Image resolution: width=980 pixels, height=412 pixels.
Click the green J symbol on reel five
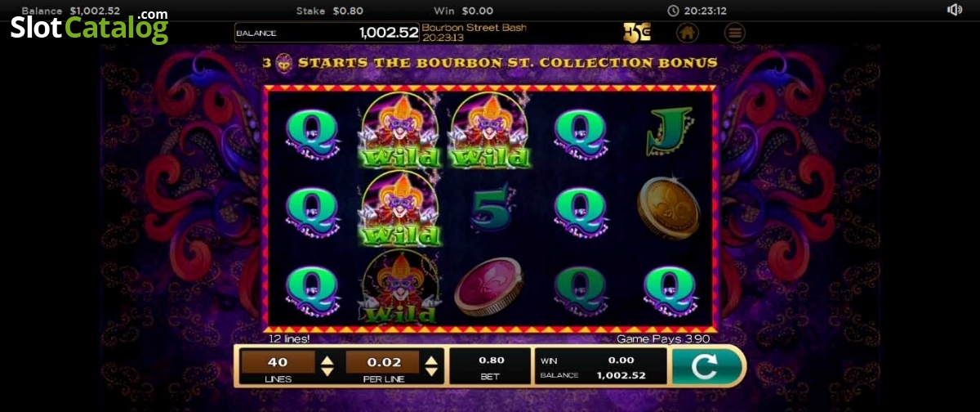(670, 131)
